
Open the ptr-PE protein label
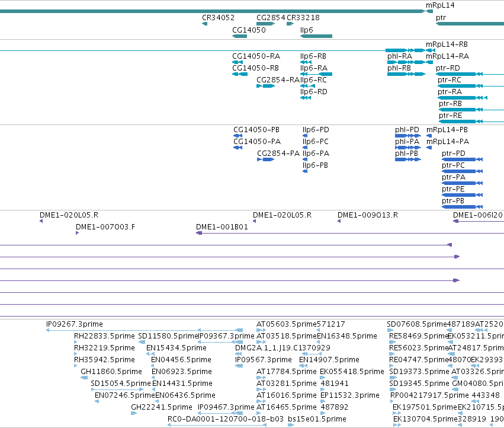[x=453, y=190]
